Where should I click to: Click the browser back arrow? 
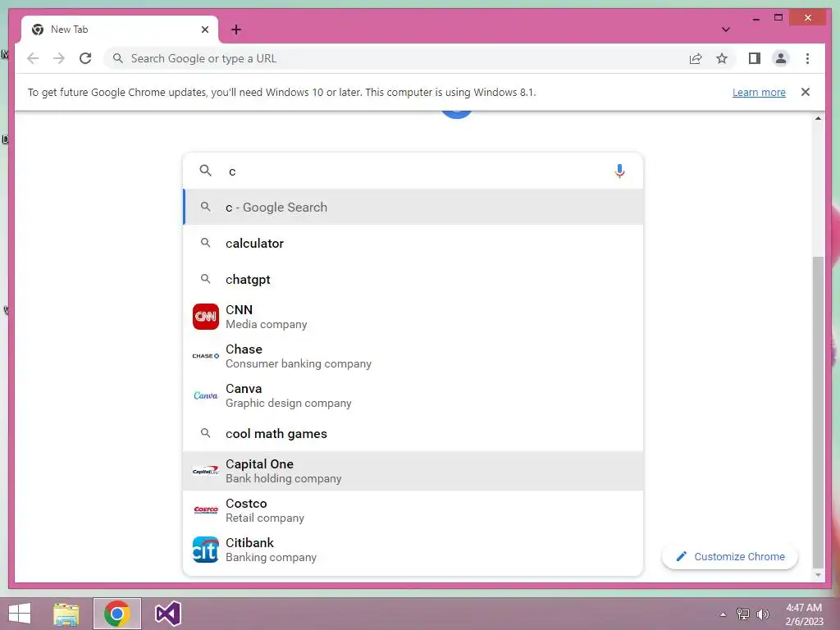(33, 58)
